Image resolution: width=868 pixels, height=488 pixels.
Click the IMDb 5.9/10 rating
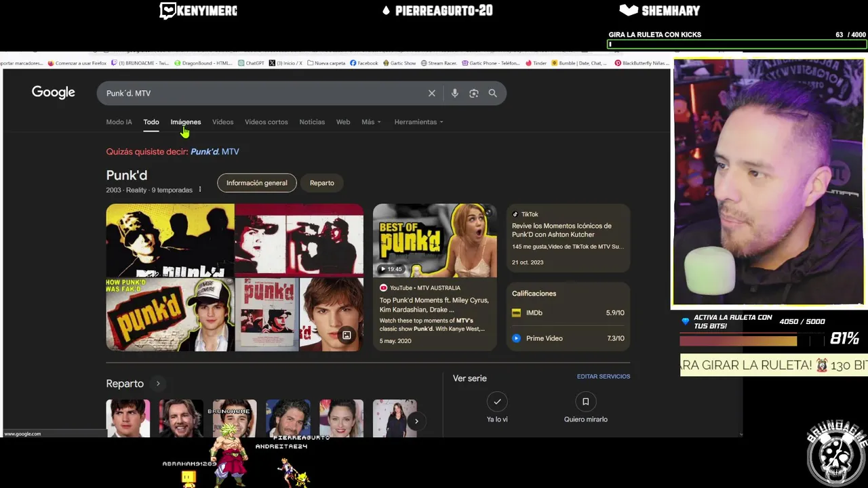coord(615,312)
